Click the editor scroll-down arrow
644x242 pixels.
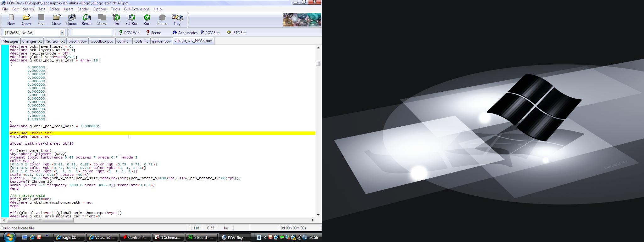pyautogui.click(x=318, y=215)
